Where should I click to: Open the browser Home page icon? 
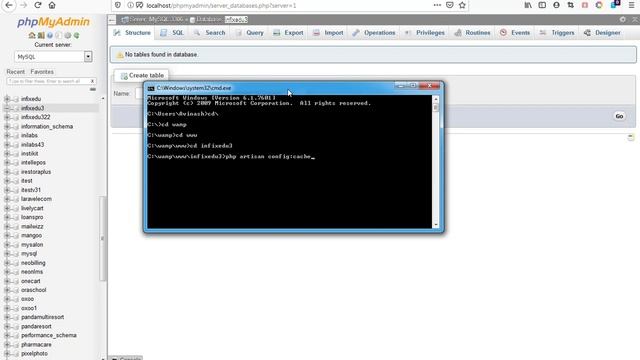point(52,5)
